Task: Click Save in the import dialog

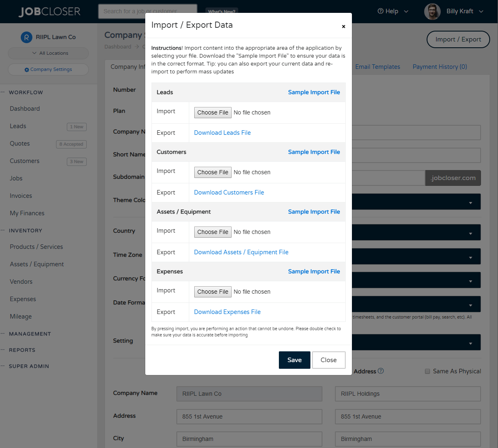Action: pyautogui.click(x=294, y=360)
